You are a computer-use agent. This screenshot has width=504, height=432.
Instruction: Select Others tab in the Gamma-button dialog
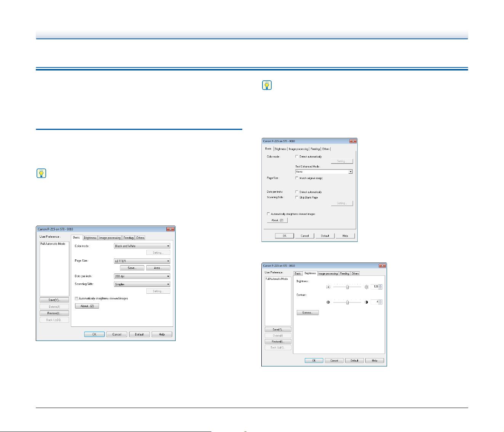355,274
